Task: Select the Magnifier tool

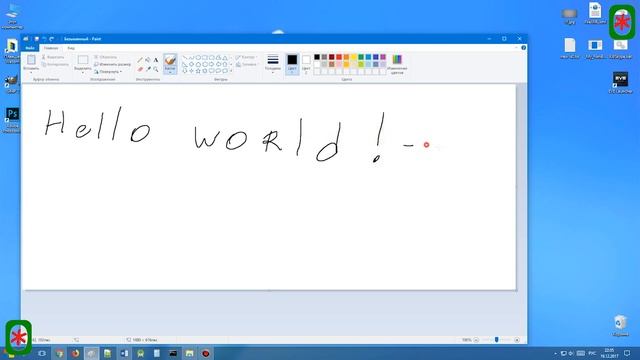Action: pyautogui.click(x=156, y=69)
